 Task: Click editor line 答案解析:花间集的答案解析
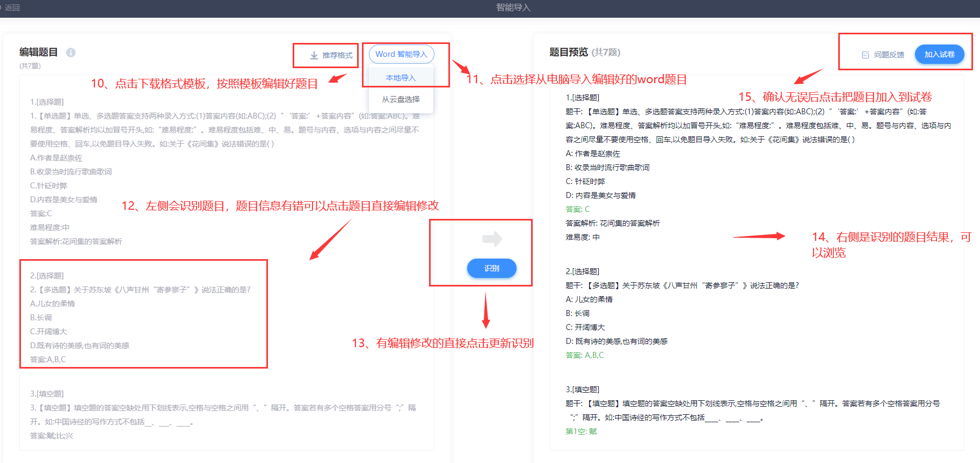[x=76, y=241]
